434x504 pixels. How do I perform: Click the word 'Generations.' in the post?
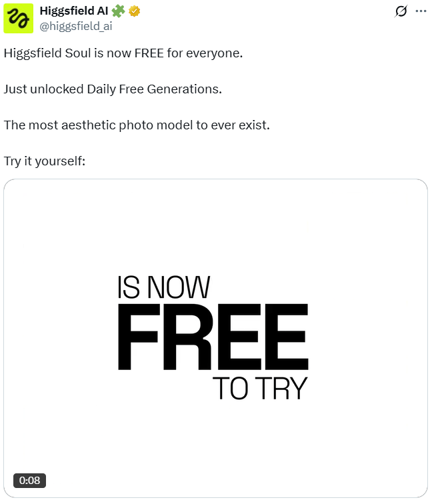(185, 89)
